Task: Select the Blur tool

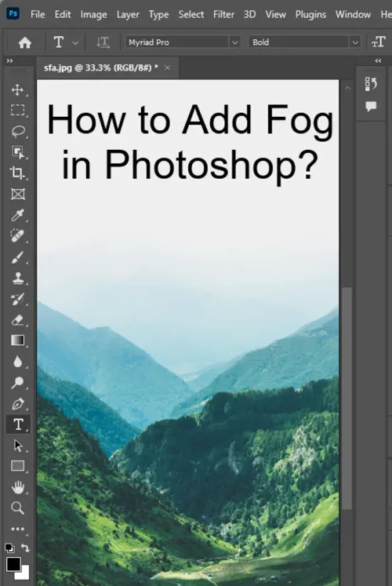Action: [x=17, y=362]
